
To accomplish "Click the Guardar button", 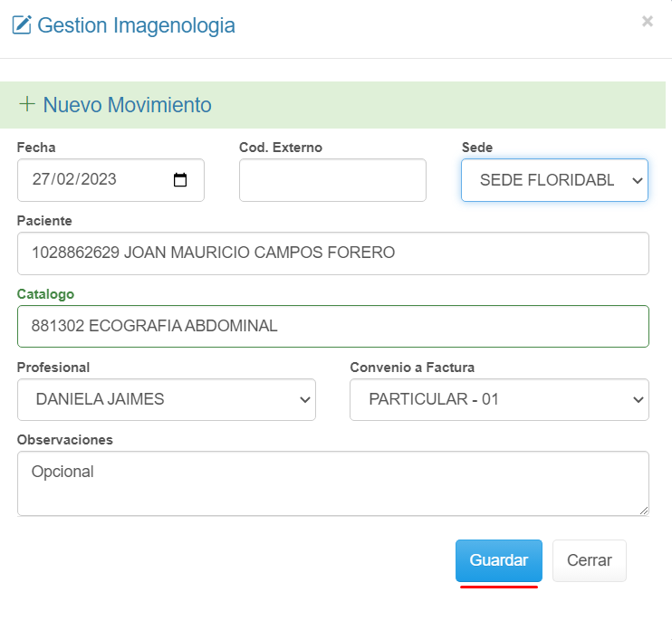I will click(498, 560).
